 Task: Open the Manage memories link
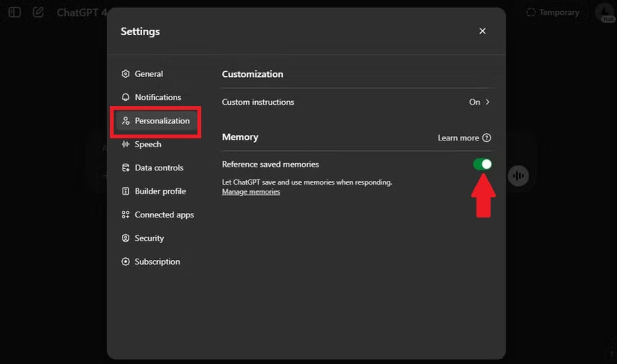point(251,192)
